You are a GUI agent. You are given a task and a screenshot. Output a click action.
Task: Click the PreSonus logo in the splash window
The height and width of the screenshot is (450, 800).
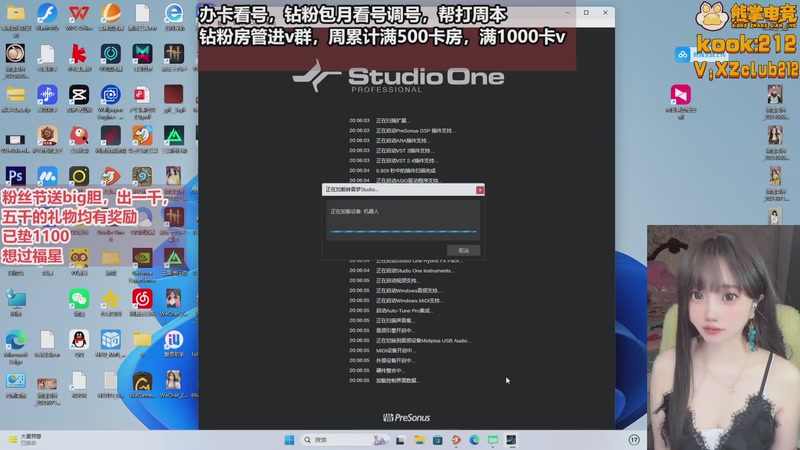[407, 418]
